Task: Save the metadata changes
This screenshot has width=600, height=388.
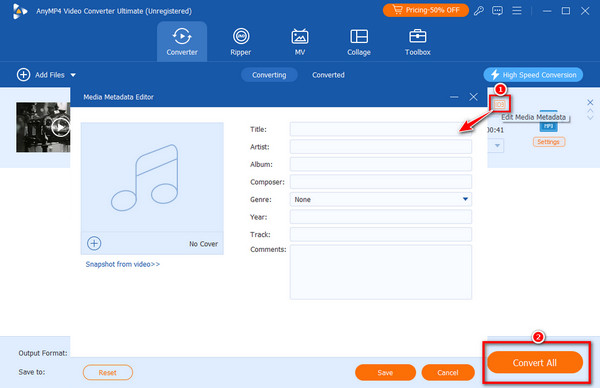Action: [385, 372]
